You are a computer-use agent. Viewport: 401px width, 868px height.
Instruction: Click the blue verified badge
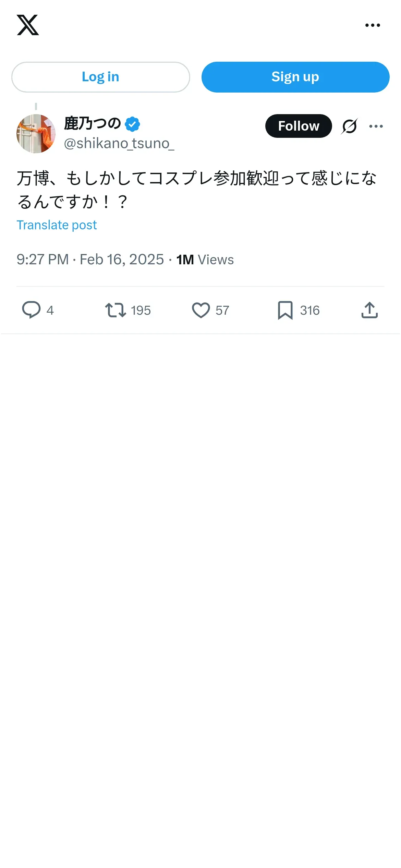132,124
